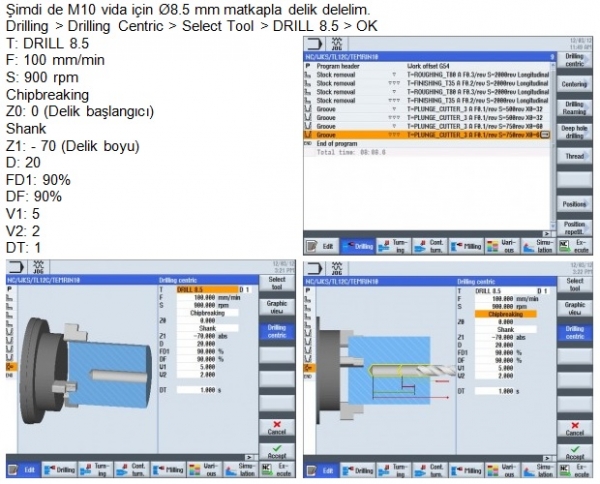Open the Thread softkey menu

coord(574,156)
